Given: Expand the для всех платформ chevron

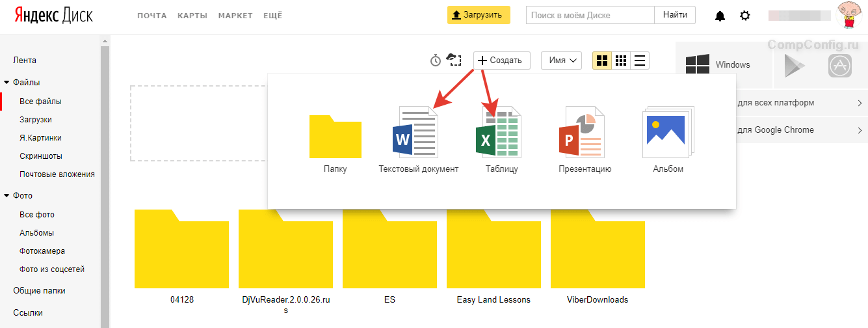Looking at the screenshot, I should 860,103.
